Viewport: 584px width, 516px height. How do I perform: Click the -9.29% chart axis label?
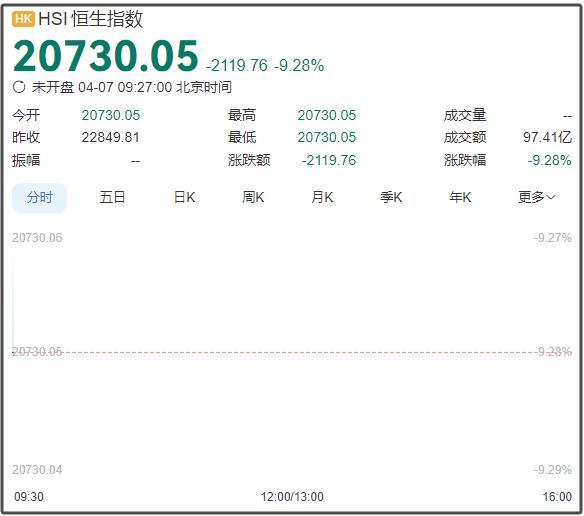pyautogui.click(x=552, y=470)
